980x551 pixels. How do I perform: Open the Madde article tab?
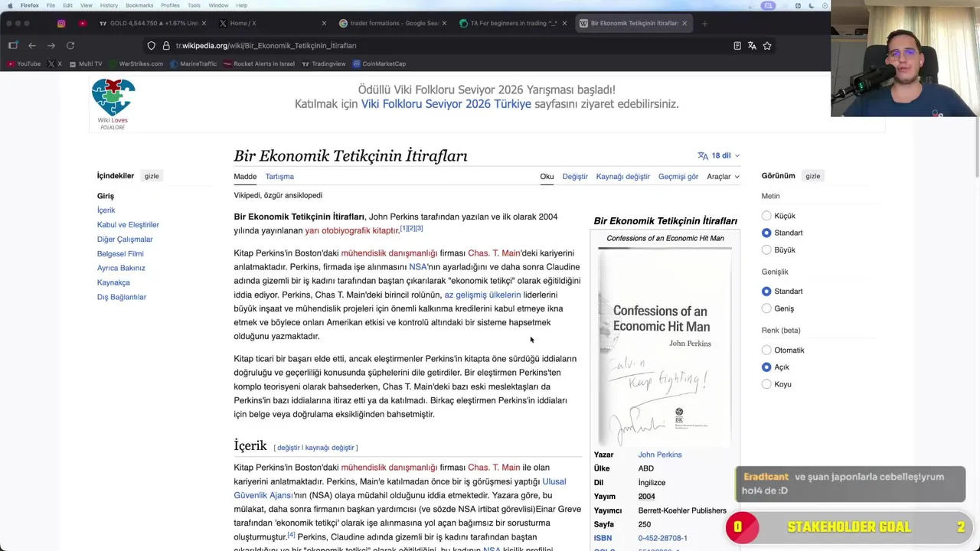point(245,177)
